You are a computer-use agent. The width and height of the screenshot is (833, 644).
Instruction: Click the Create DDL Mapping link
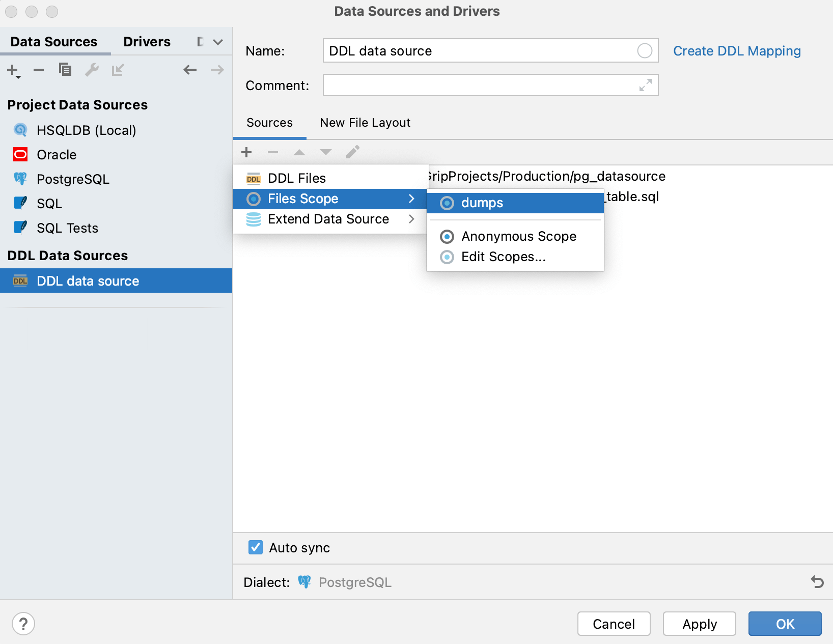[x=737, y=51]
